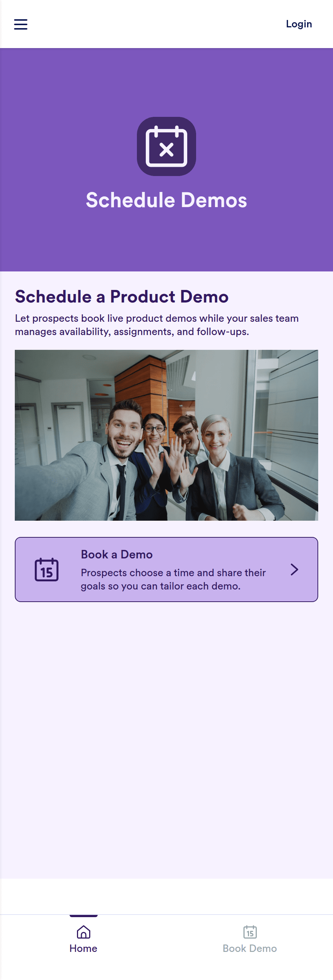Viewport: 333px width, 980px height.
Task: Click the 'Let prospects book live product demos' description
Action: [157, 325]
